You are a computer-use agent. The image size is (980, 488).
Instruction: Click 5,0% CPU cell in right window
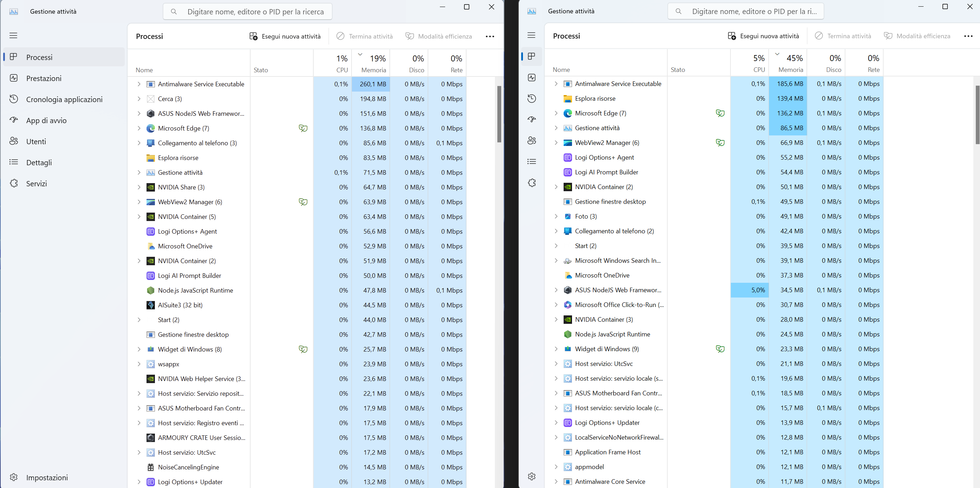click(750, 290)
